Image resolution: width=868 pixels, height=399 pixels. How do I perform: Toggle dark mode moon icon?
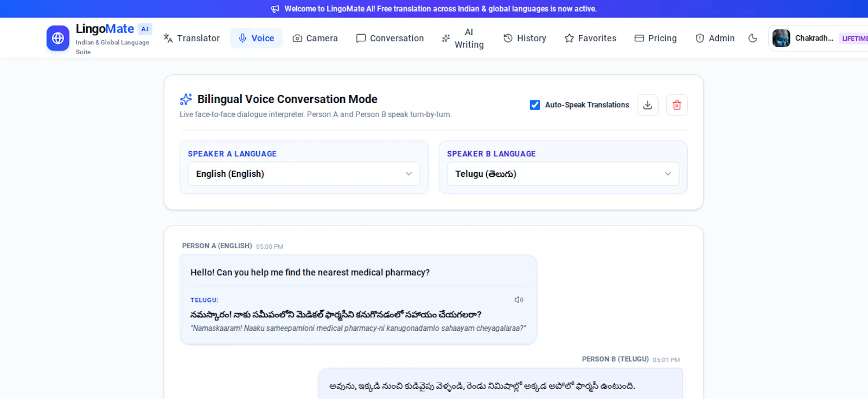pos(752,38)
